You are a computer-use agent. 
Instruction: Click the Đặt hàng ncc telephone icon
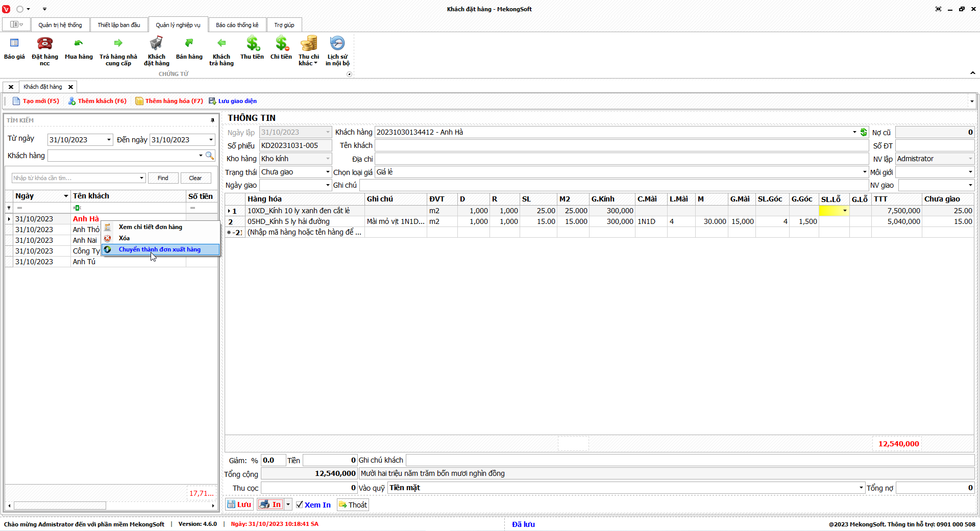(45, 44)
